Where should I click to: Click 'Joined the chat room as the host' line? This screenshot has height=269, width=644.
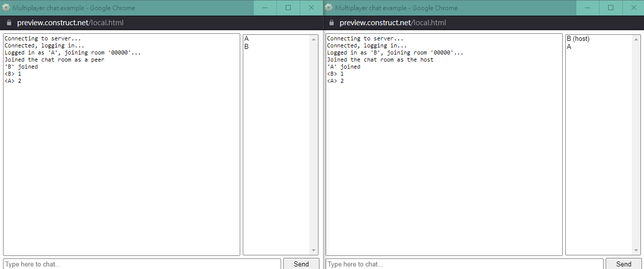pyautogui.click(x=380, y=60)
